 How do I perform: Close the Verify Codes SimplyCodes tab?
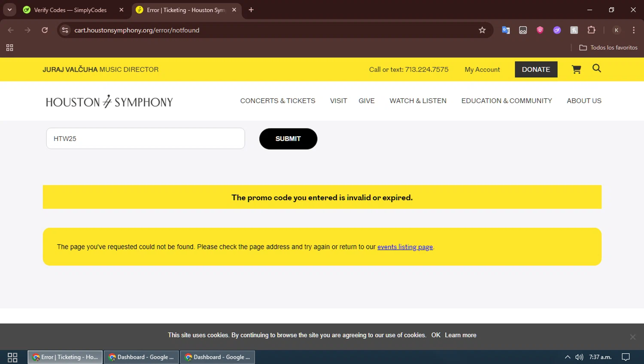122,10
